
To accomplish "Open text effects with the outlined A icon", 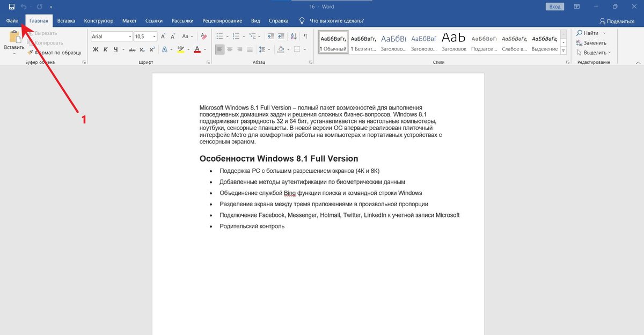I will coord(165,49).
